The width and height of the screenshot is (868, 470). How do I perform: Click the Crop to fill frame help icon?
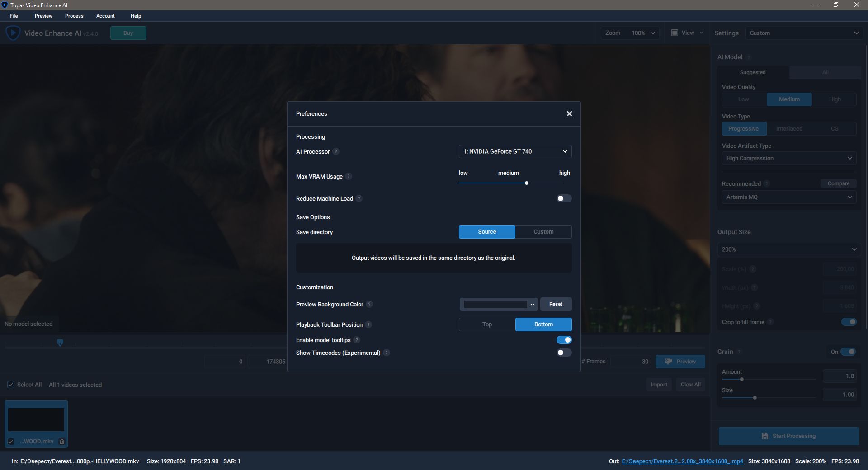point(770,322)
